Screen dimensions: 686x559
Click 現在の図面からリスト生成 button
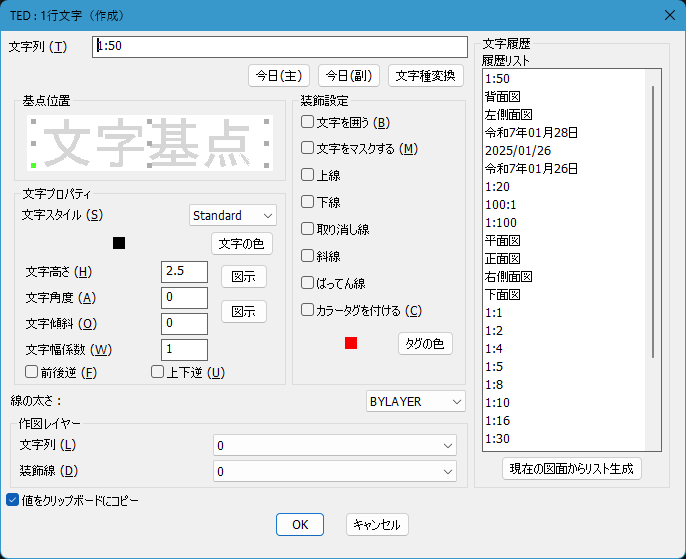(572, 469)
